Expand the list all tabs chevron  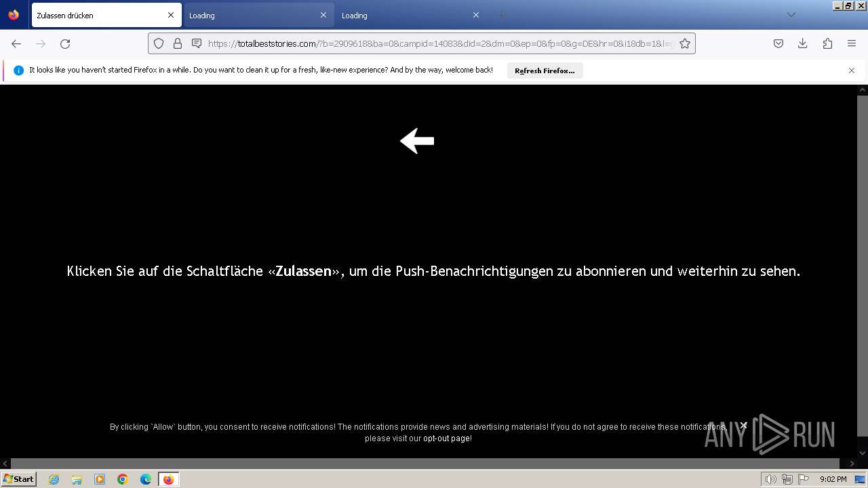point(791,15)
